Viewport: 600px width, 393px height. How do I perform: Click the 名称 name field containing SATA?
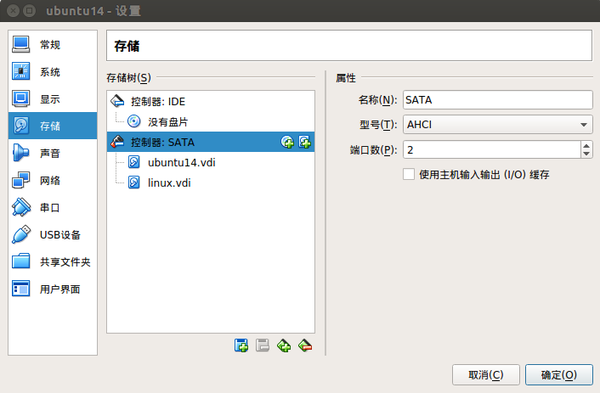tap(497, 100)
